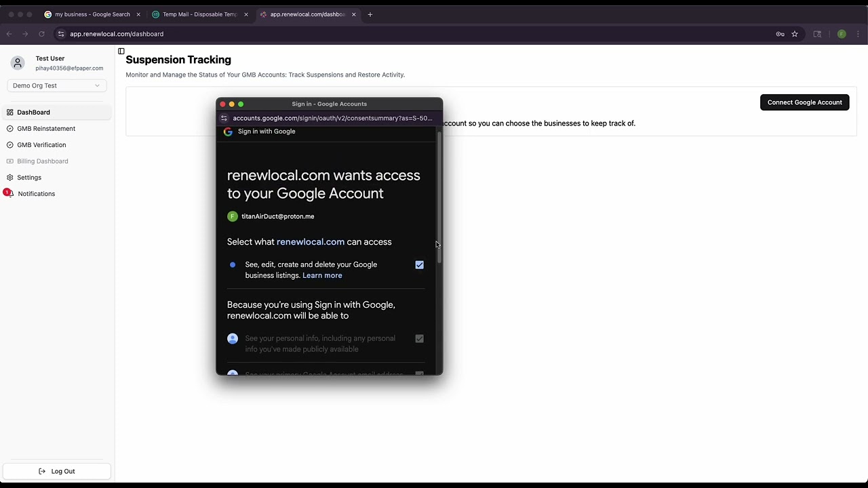The height and width of the screenshot is (488, 868).
Task: Bookmark this page with star icon
Action: (x=795, y=34)
